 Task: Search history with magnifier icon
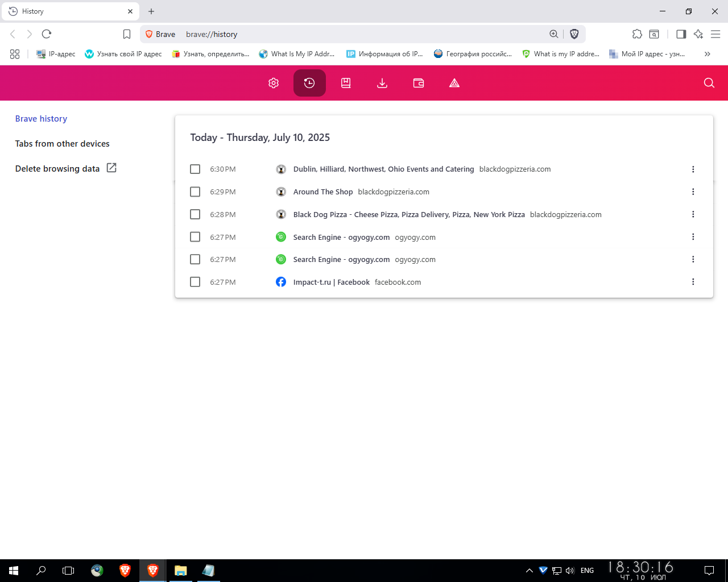point(709,83)
